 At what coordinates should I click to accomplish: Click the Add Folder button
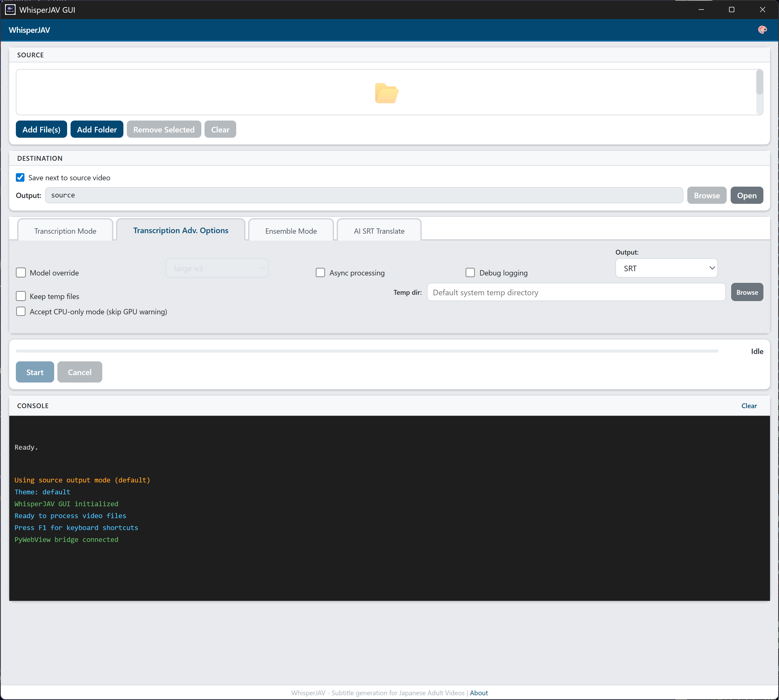pos(96,130)
